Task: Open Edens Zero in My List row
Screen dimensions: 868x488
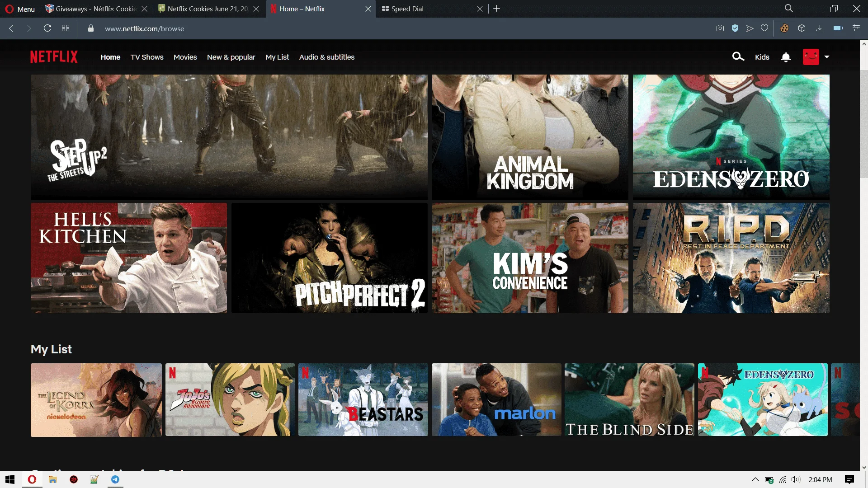Action: (x=763, y=400)
